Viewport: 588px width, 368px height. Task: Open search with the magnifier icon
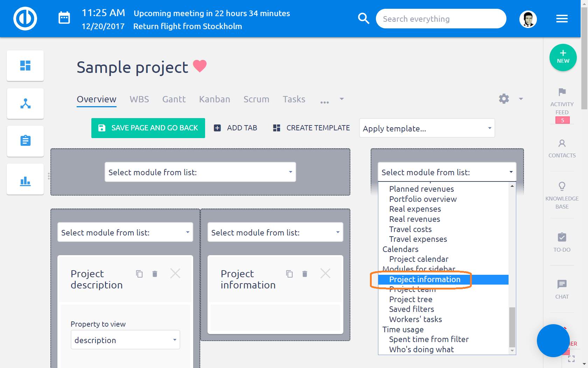tap(364, 19)
